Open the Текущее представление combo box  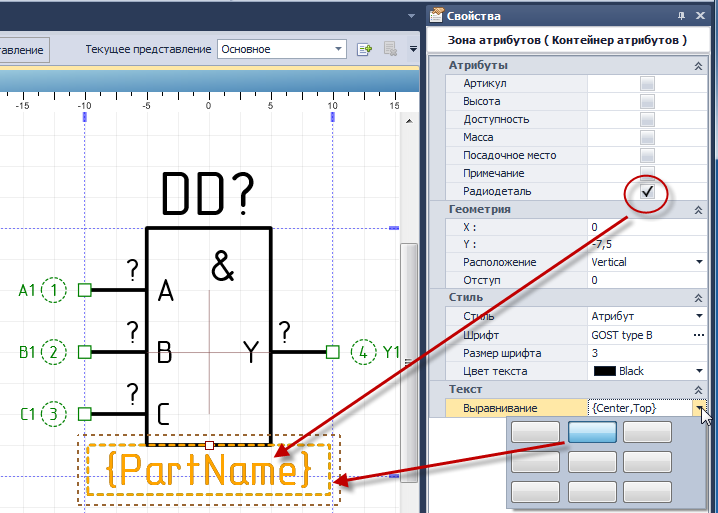click(281, 49)
